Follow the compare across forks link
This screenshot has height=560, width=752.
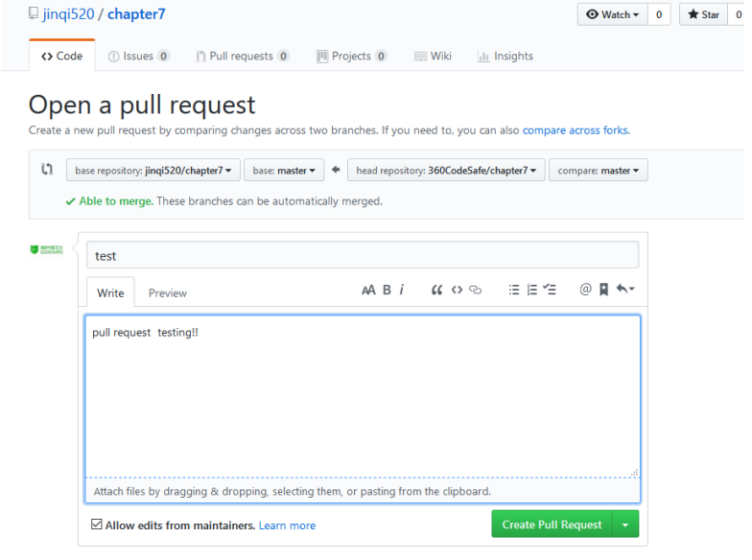tap(576, 130)
